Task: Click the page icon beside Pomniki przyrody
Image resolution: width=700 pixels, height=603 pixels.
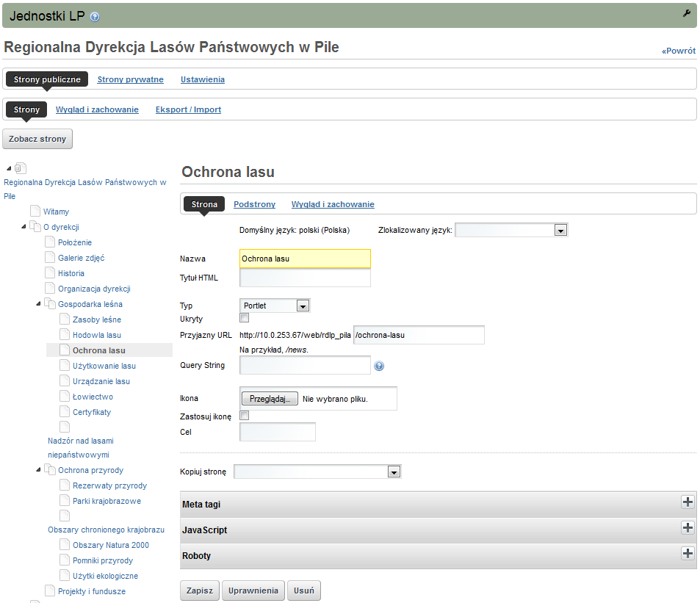Action: coord(65,560)
